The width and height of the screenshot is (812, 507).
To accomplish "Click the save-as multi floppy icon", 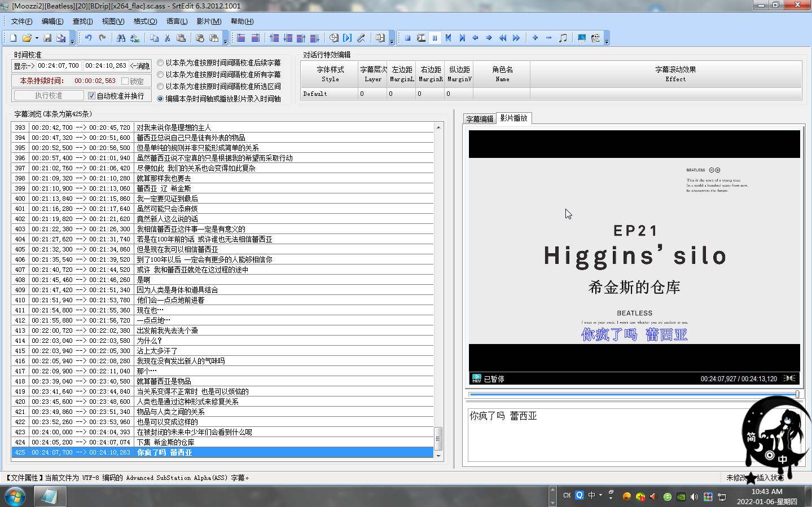I will click(61, 38).
